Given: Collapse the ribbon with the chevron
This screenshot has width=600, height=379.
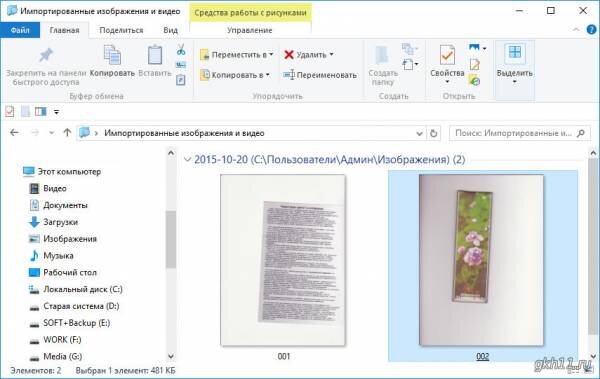Looking at the screenshot, I should 576,29.
